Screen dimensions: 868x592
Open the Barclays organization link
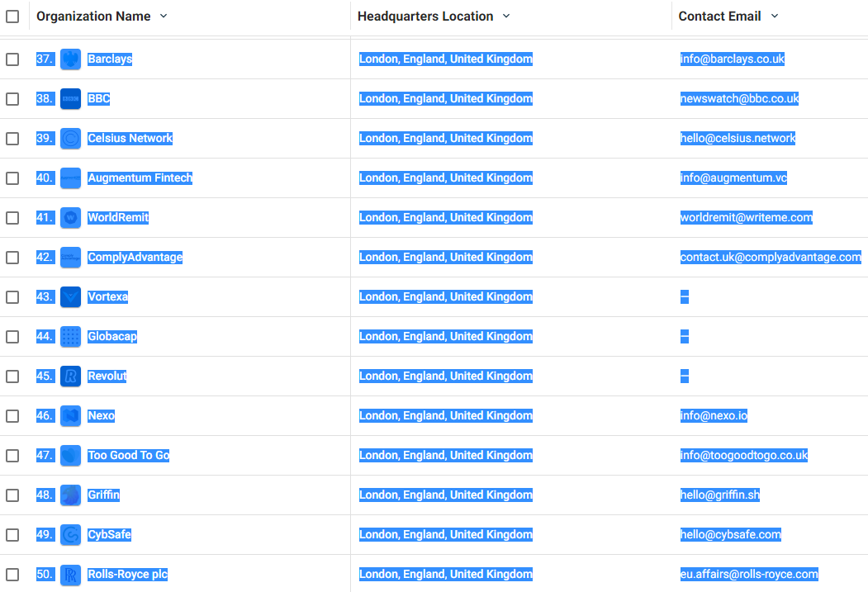[110, 59]
